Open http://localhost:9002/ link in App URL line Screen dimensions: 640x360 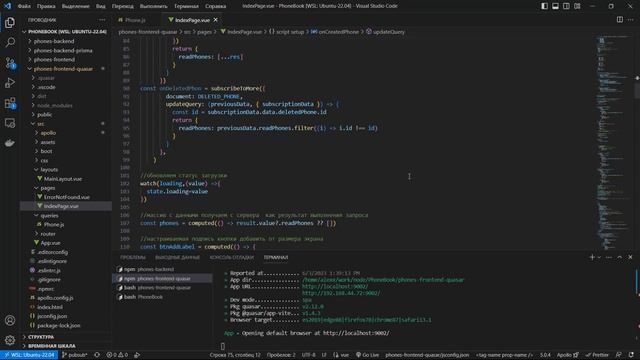[x=335, y=287]
